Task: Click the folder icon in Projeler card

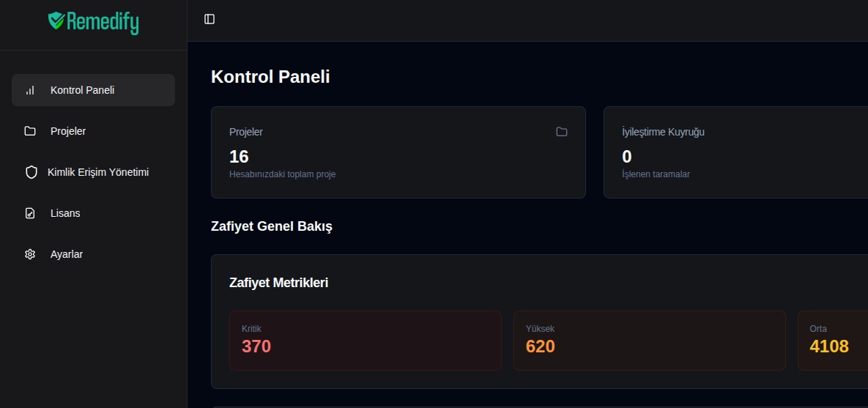Action: tap(562, 132)
